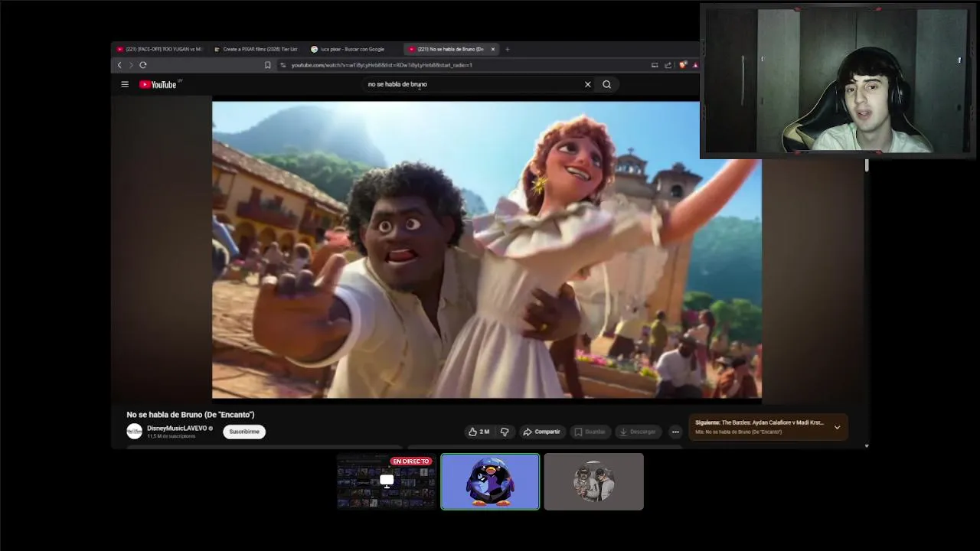Open the DisneyMusicLAVEVO channel avatar
Image resolution: width=980 pixels, height=551 pixels.
point(135,432)
